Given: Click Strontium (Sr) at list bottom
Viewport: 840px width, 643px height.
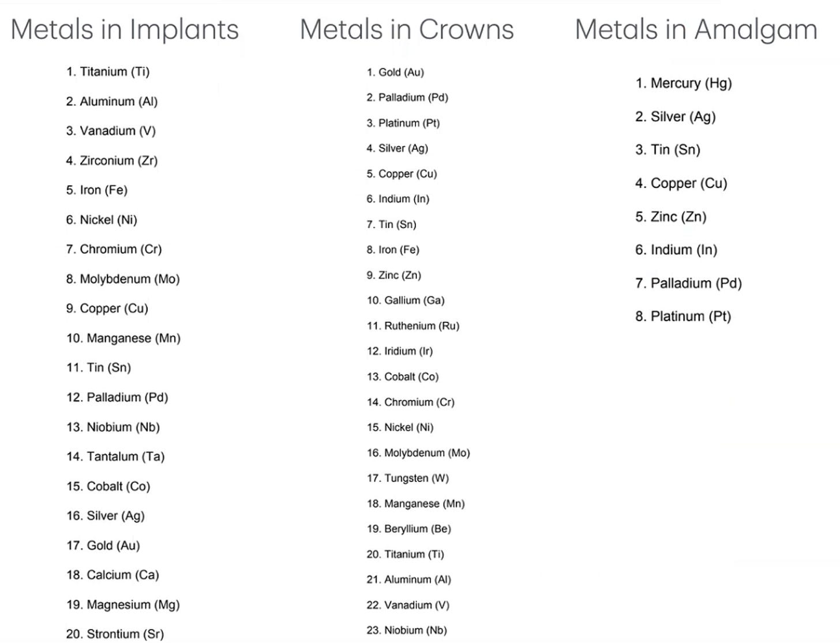Looking at the screenshot, I should tap(115, 634).
